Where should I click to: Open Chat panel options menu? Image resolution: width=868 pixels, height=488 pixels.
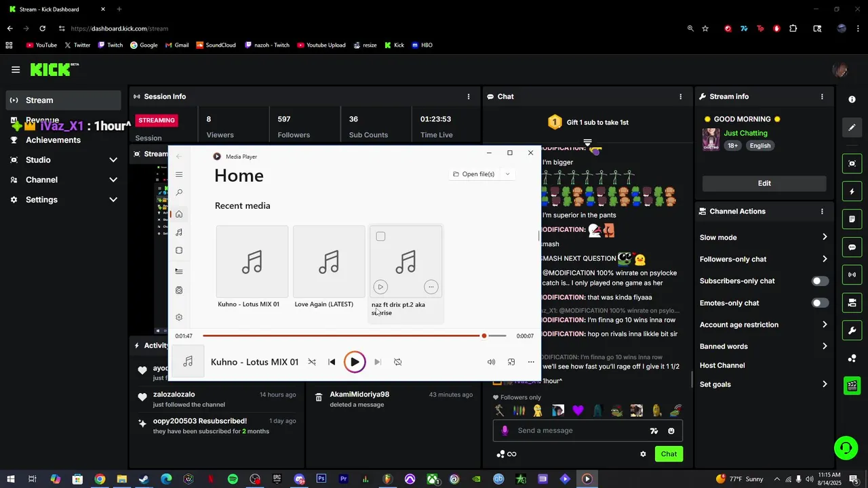click(x=681, y=96)
